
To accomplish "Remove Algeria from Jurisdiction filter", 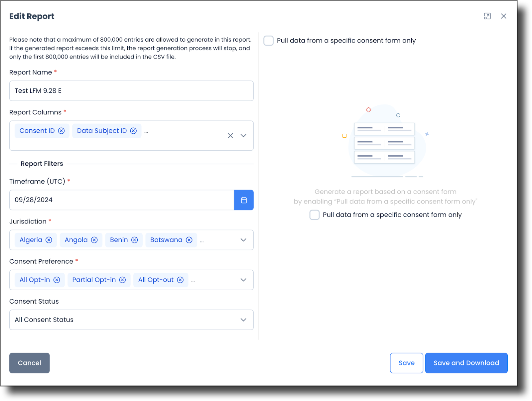I will [x=49, y=240].
